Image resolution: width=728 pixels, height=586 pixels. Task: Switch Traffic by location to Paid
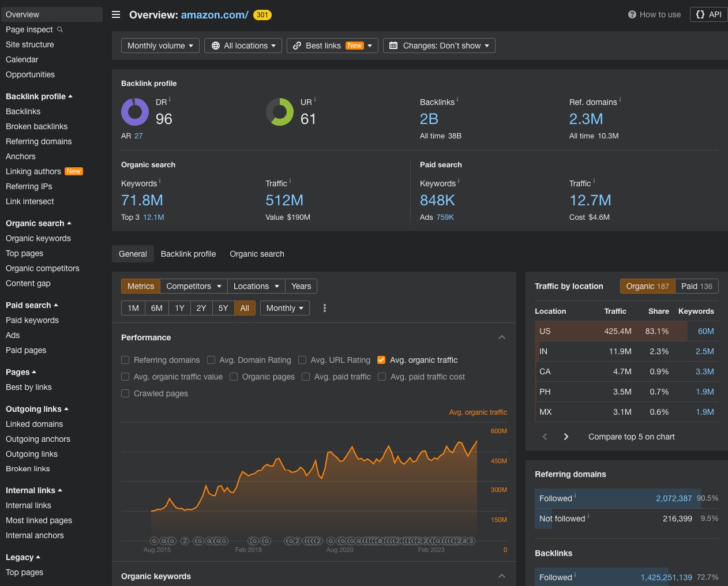697,286
